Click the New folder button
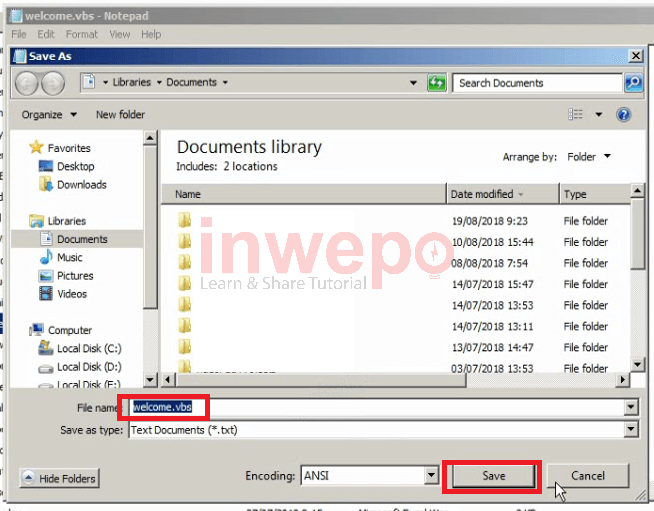The image size is (654, 511). click(x=120, y=114)
